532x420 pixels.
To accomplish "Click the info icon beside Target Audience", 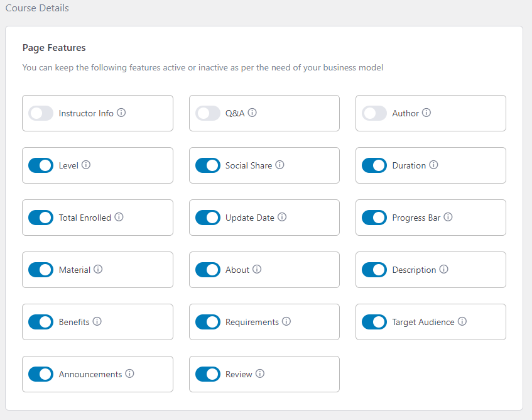I will tap(462, 321).
